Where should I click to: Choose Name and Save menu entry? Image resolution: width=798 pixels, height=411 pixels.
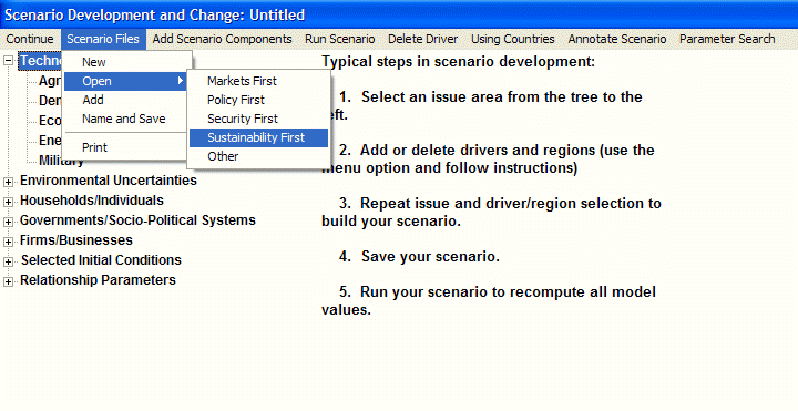tap(123, 119)
